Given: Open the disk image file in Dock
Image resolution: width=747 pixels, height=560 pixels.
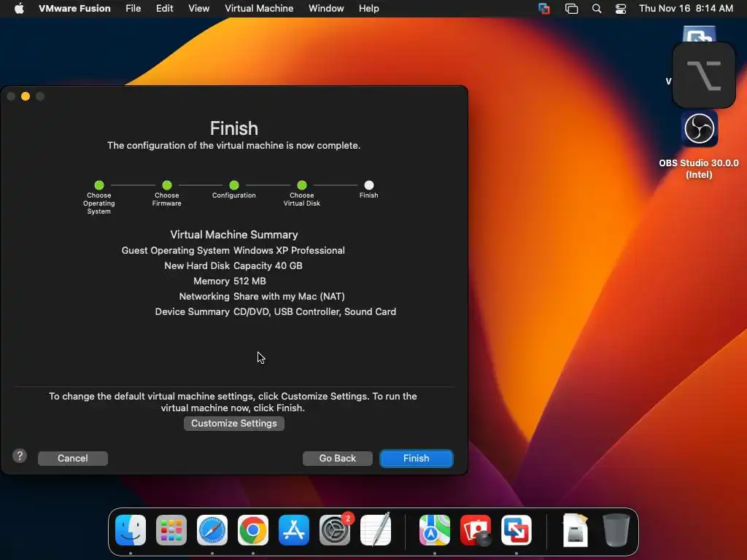Looking at the screenshot, I should point(576,530).
